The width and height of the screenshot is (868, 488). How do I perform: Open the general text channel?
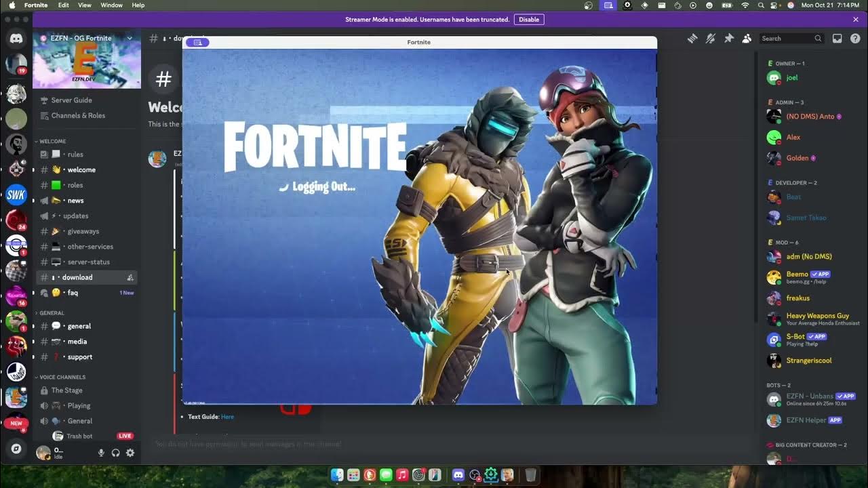click(x=87, y=326)
